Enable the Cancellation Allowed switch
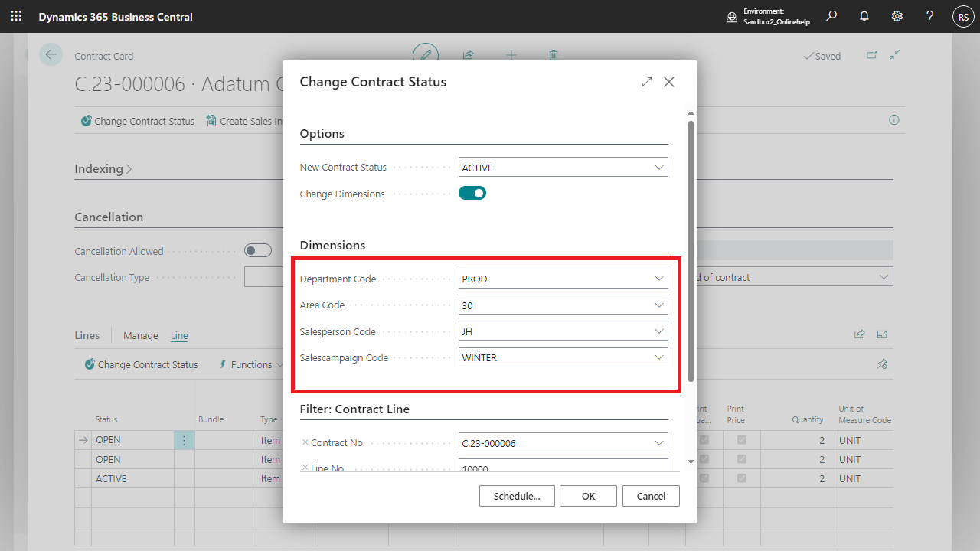Viewport: 980px width, 551px height. (258, 251)
